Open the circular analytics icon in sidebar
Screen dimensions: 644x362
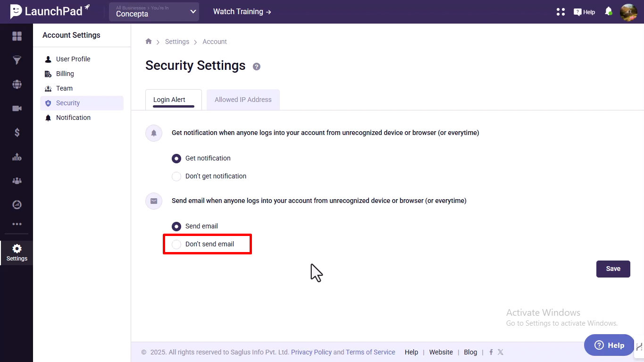pyautogui.click(x=17, y=205)
